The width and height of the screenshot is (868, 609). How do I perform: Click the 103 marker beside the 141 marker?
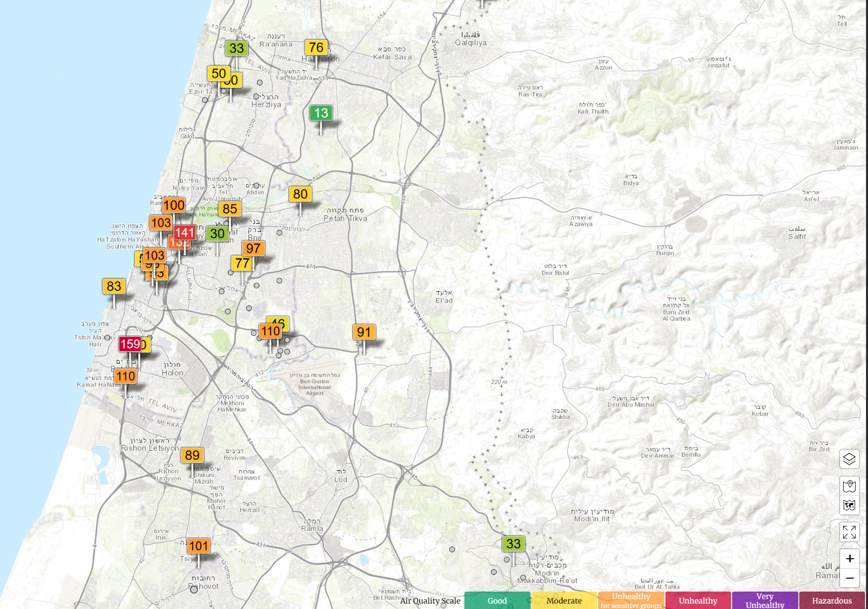pyautogui.click(x=161, y=223)
